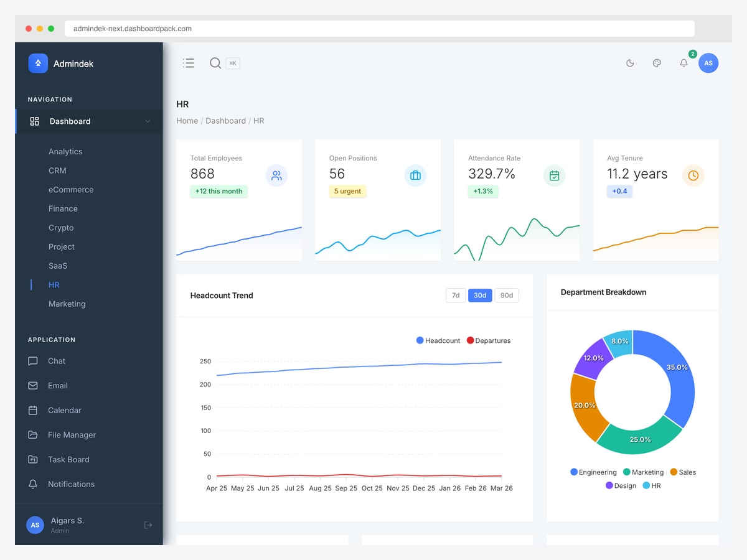Toggle the Sales legend item
Image resolution: width=747 pixels, height=560 pixels.
683,472
